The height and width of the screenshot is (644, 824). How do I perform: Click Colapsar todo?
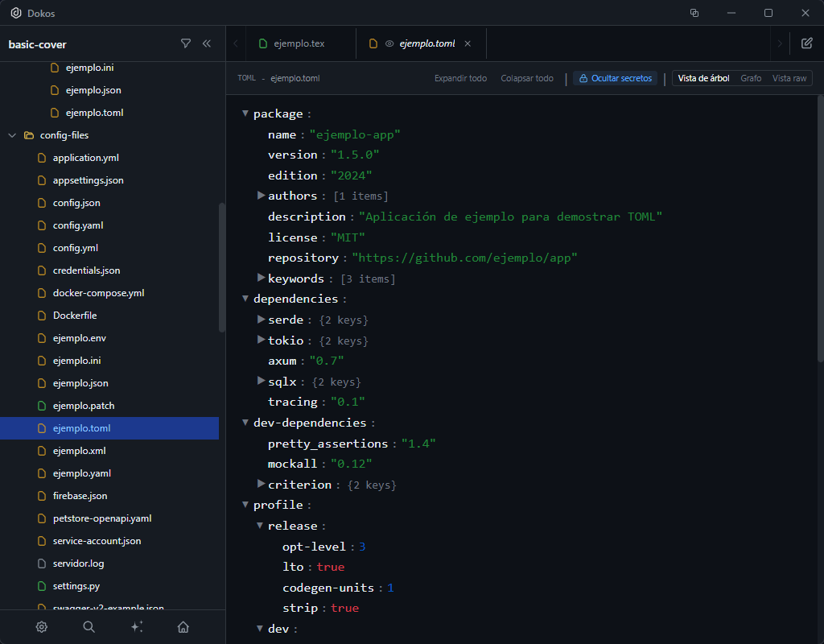coord(527,79)
